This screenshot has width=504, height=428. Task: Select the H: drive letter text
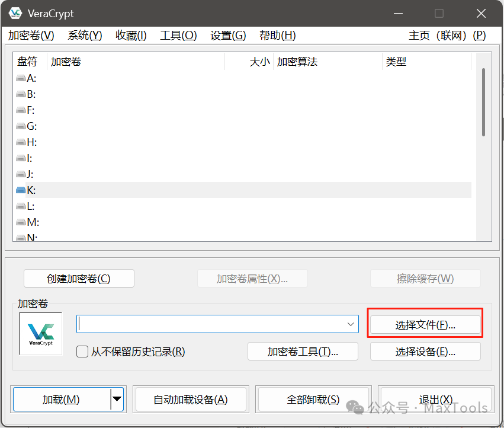(x=32, y=142)
